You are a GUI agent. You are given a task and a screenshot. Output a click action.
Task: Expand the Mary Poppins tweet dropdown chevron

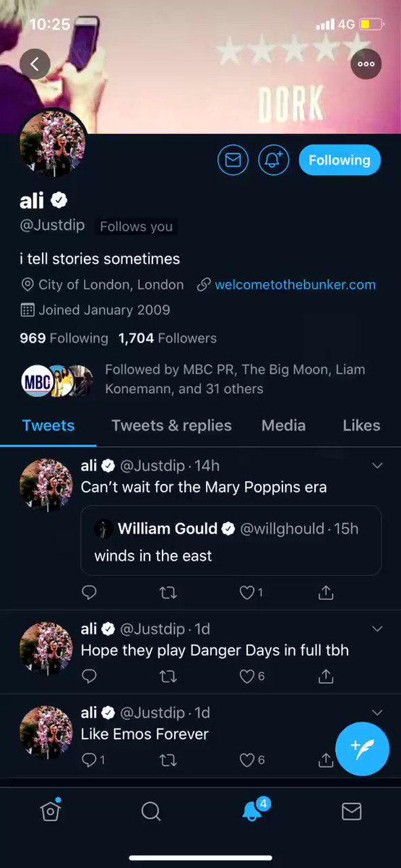[377, 465]
